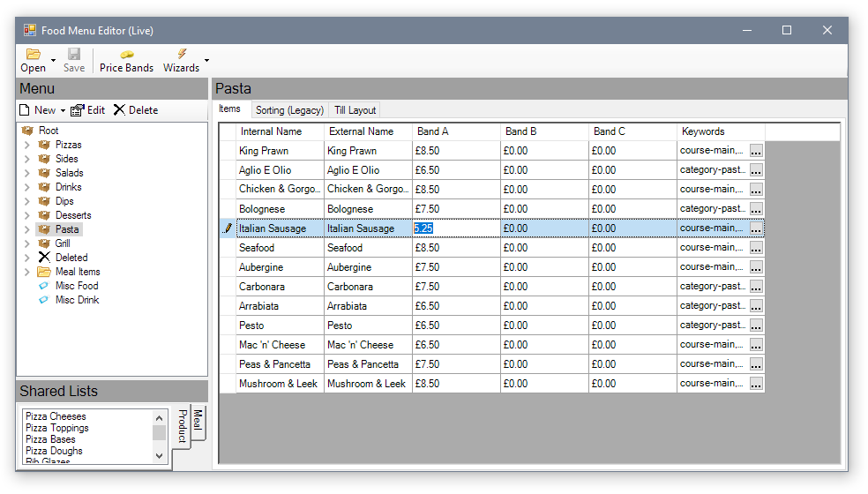
Task: Select the Deleted node in tree
Action: 71,258
